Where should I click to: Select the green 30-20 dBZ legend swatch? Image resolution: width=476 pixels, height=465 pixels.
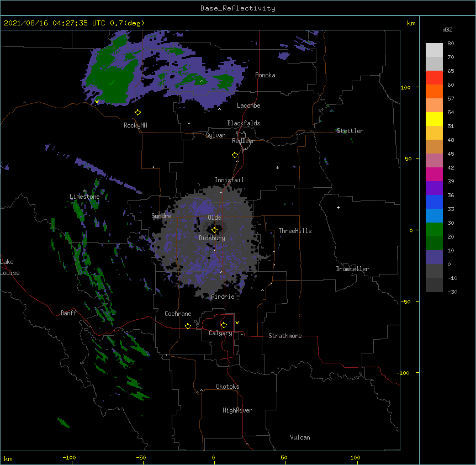434,230
